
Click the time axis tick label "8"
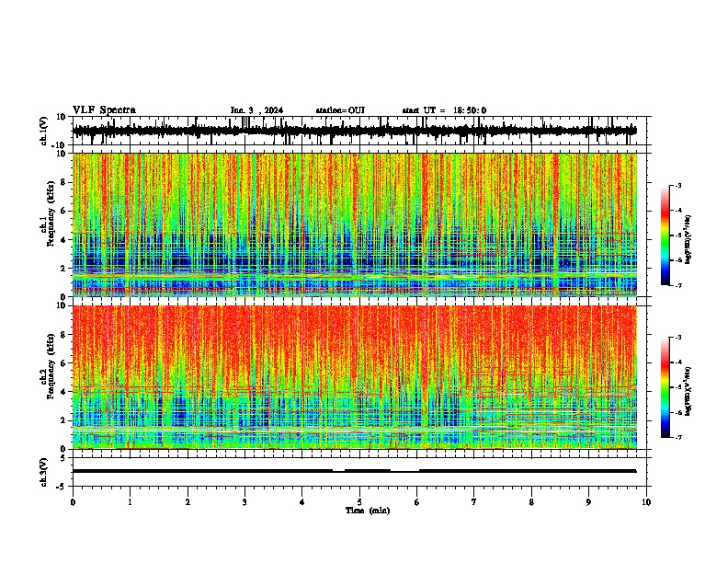(x=531, y=502)
